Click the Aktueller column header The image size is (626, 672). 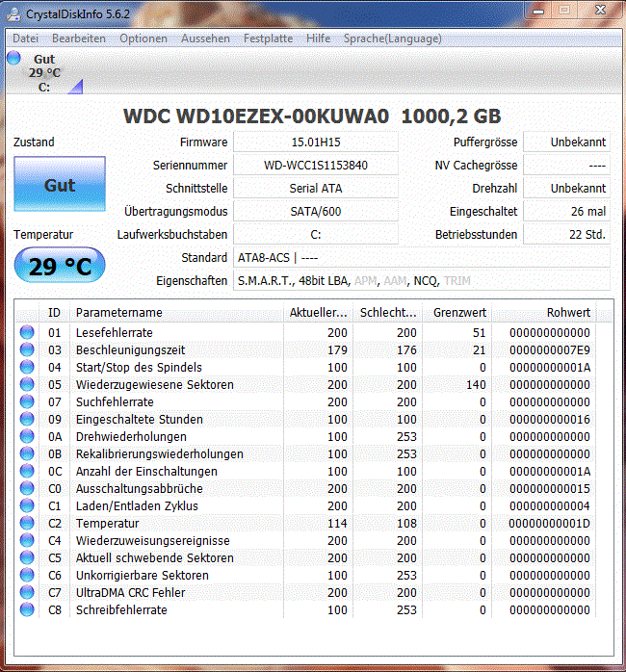point(318,313)
